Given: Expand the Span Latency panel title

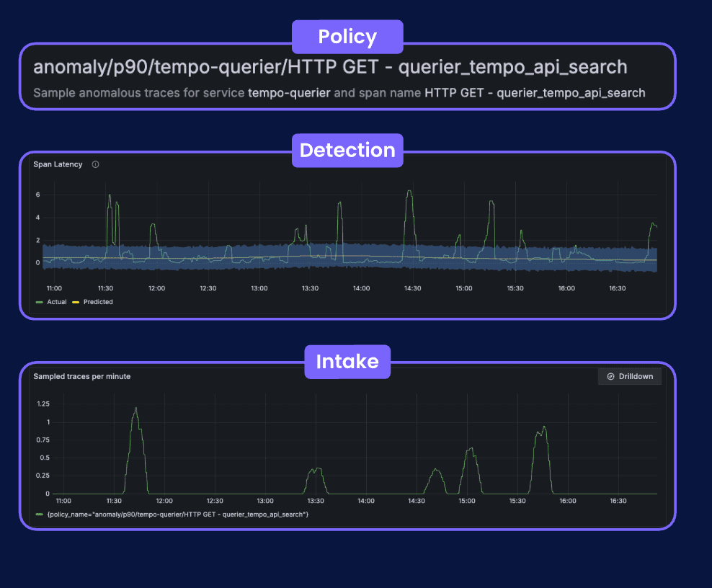Looking at the screenshot, I should tap(58, 164).
